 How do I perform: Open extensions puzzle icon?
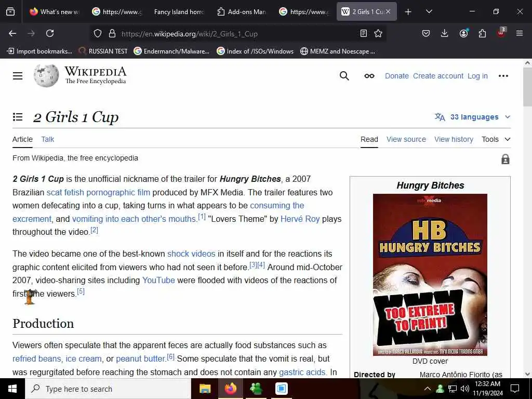point(482,33)
